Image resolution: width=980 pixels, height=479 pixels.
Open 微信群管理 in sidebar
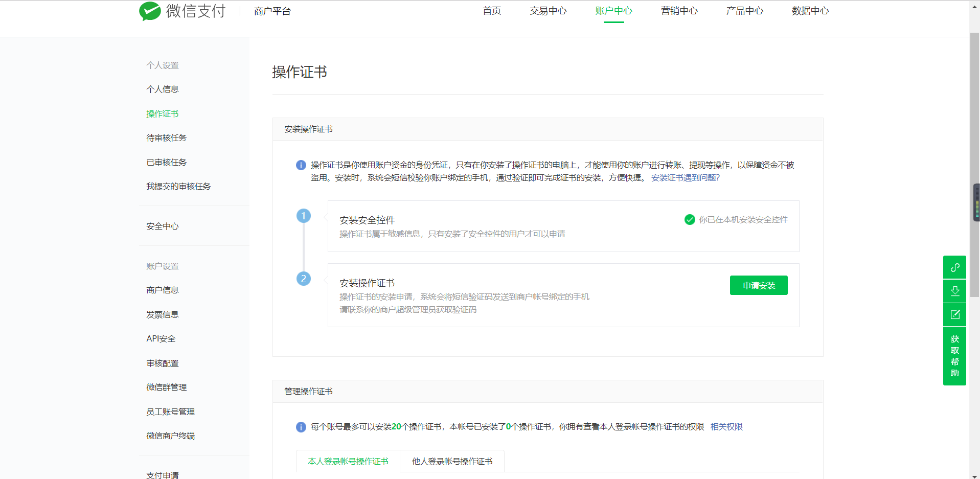(167, 387)
